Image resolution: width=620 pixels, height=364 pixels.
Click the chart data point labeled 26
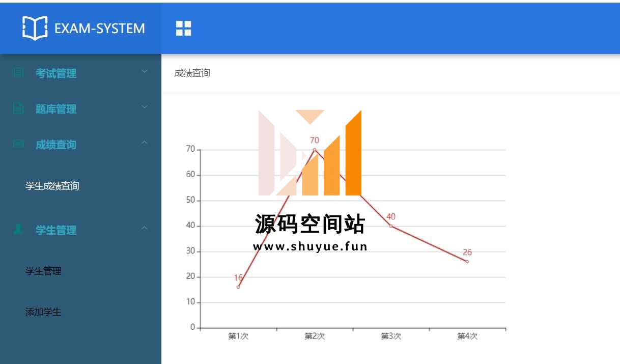[x=467, y=262]
